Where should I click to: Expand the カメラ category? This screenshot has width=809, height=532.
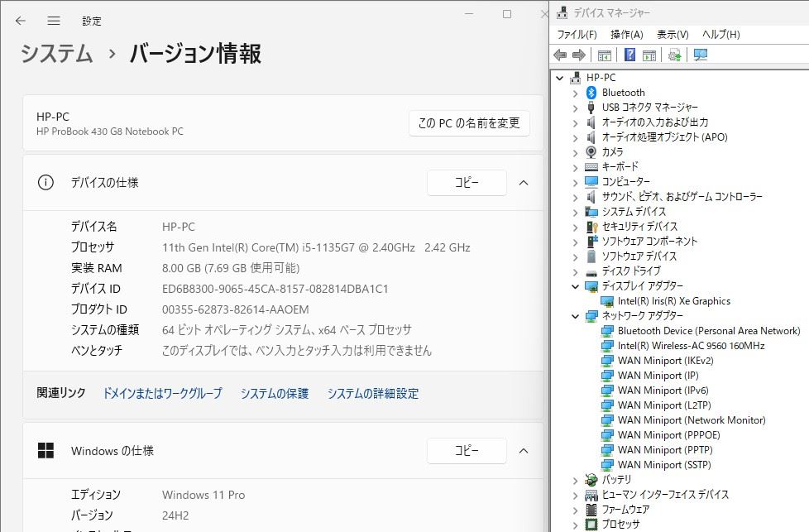click(x=576, y=152)
